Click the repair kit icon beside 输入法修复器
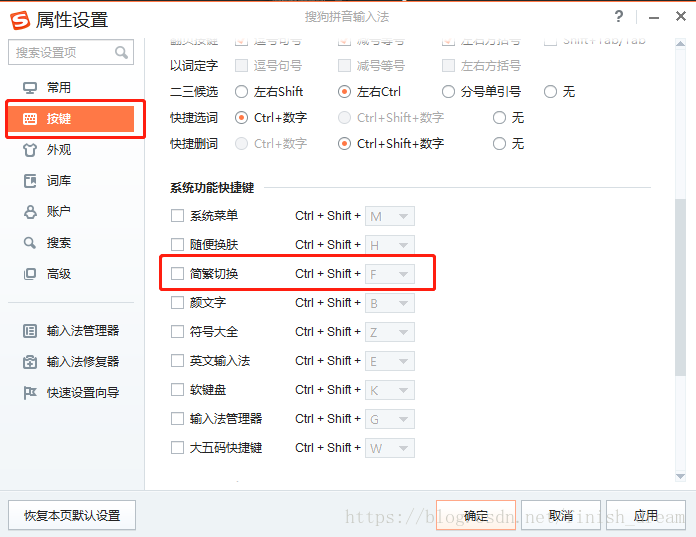 (30, 362)
